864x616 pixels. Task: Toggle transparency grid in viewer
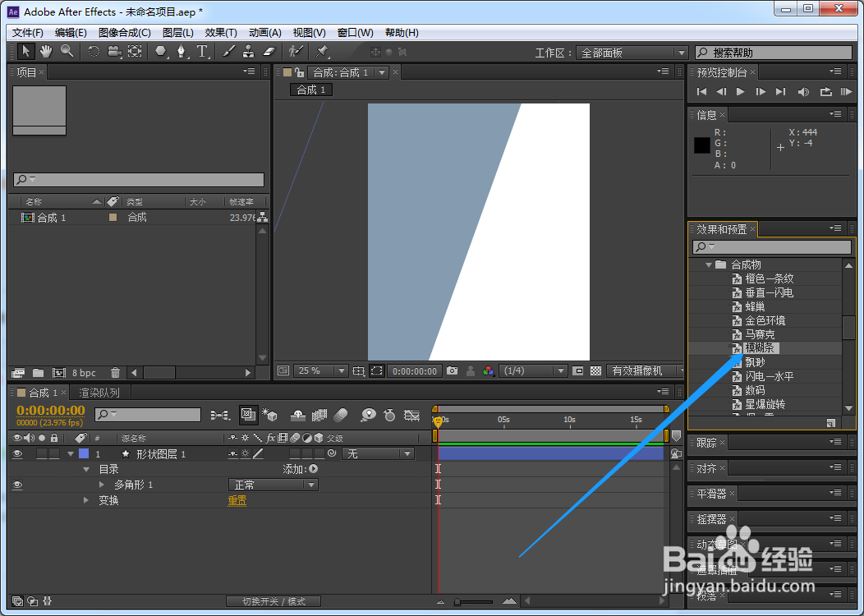tap(595, 370)
